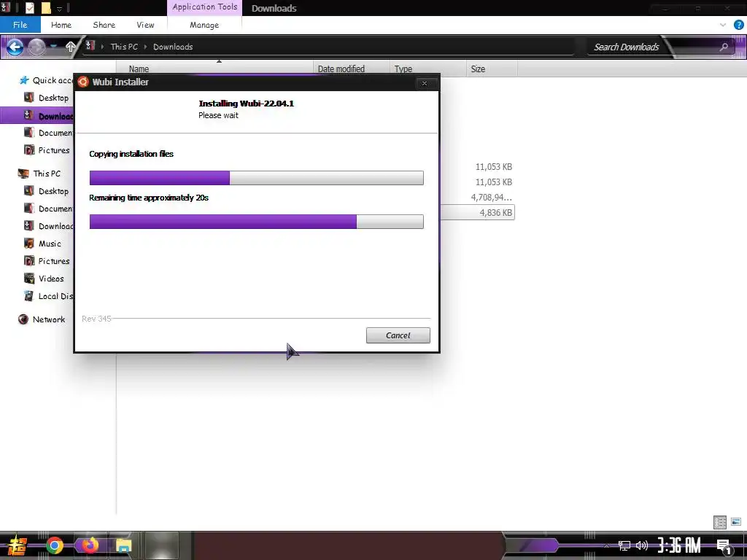This screenshot has height=560, width=747.
Task: Expand the chevron after This PC in address bar
Action: (145, 47)
